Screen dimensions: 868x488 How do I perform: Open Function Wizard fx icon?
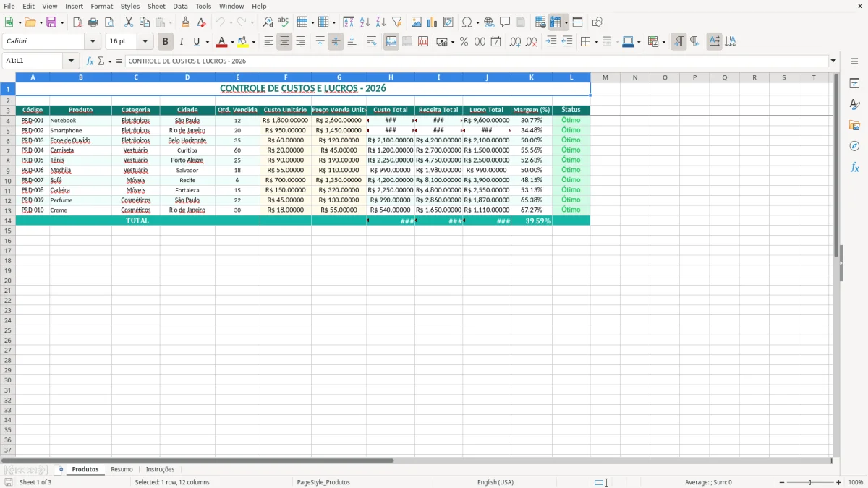point(90,61)
